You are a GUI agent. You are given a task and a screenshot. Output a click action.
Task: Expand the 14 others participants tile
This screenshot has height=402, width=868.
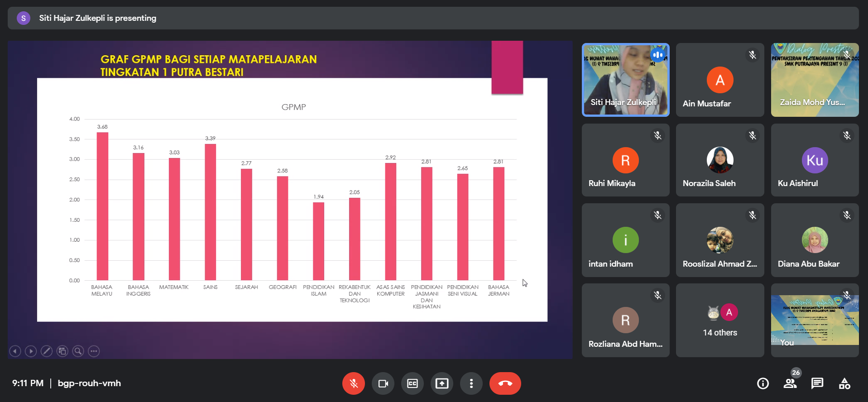coord(719,321)
